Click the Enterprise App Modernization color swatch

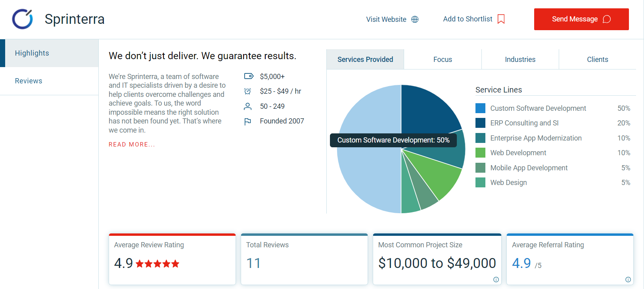coord(480,138)
